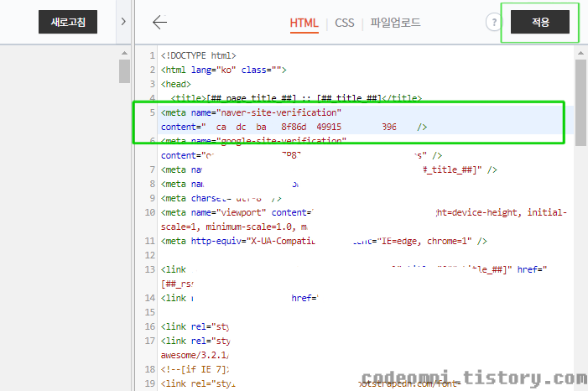Click the left panel scroll up arrow

click(124, 54)
